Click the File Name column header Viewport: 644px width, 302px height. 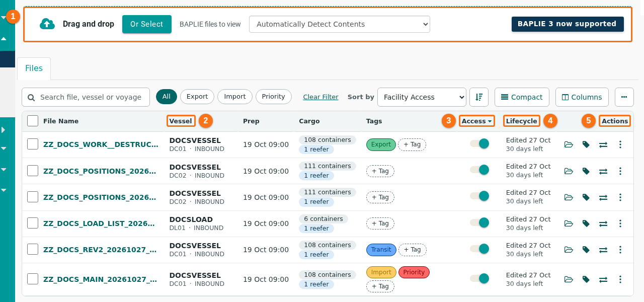coord(61,121)
